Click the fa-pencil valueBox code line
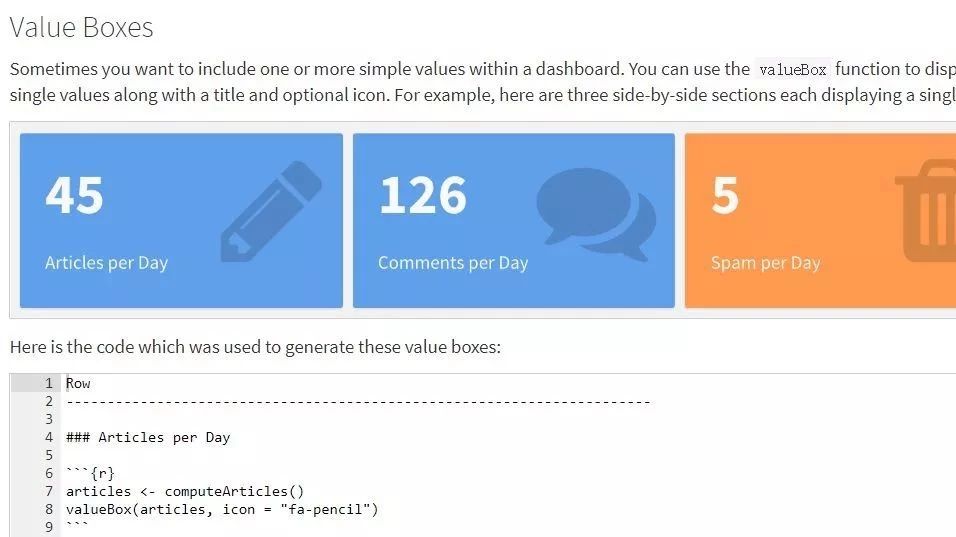 pos(222,510)
